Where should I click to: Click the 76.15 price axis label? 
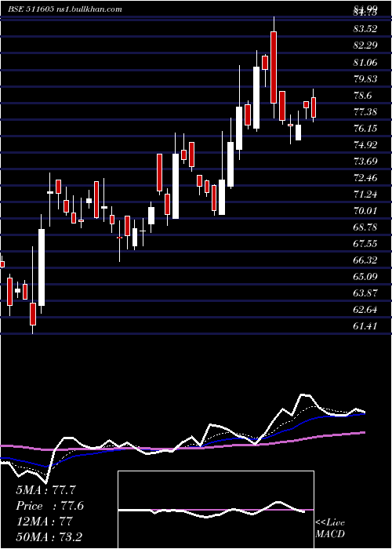[x=365, y=129]
